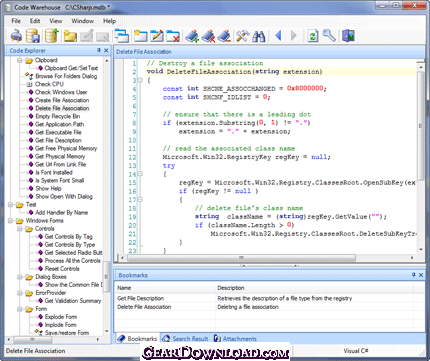Click the edit folder pencil icon
This screenshot has height=361, width=430.
pos(157,36)
